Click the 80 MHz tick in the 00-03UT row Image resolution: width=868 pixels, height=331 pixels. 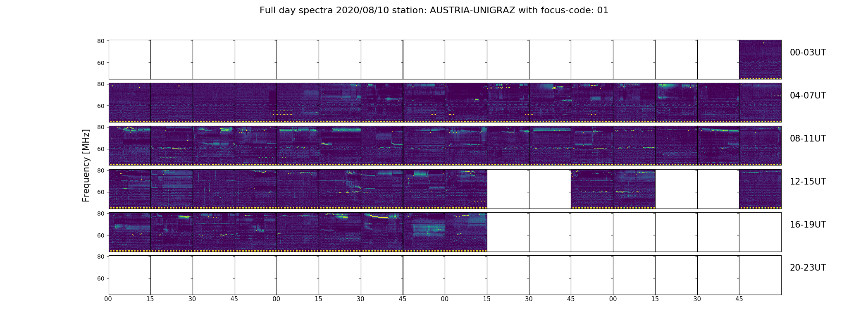point(100,41)
